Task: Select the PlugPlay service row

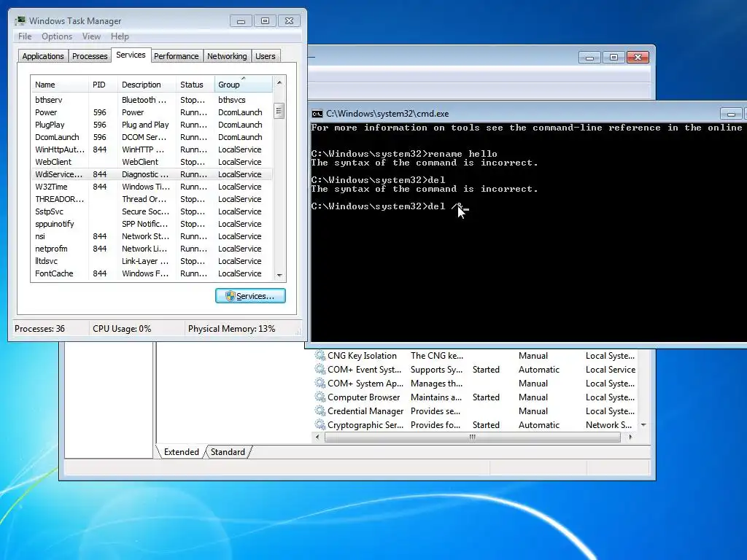Action: pyautogui.click(x=152, y=125)
